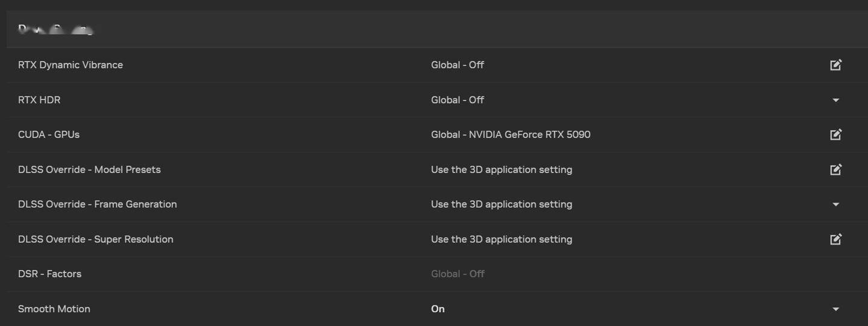
Task: Select DLSS Override - Model Presets label
Action: 89,169
